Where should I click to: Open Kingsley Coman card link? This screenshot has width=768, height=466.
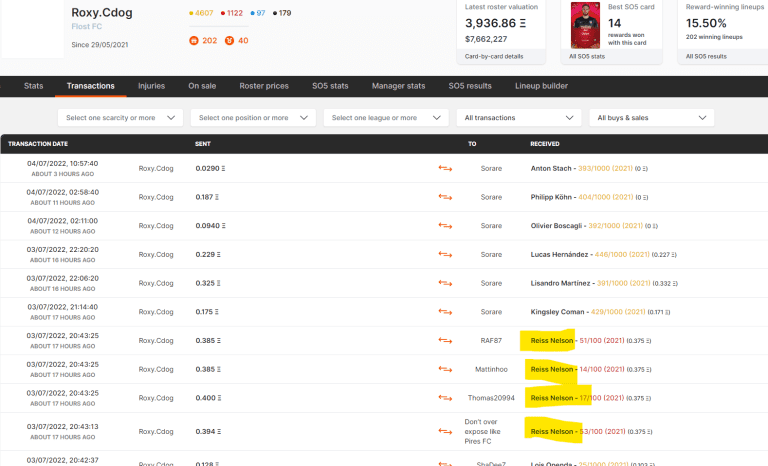[x=588, y=312]
